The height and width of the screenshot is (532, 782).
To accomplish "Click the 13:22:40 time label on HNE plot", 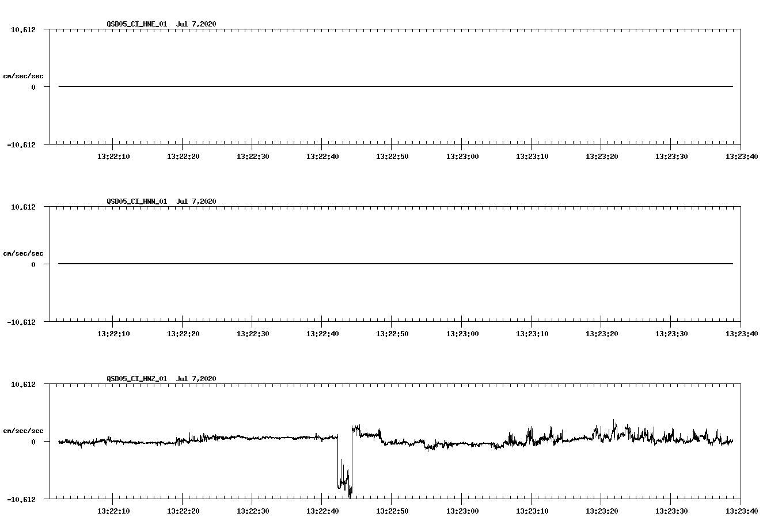I will click(x=322, y=157).
